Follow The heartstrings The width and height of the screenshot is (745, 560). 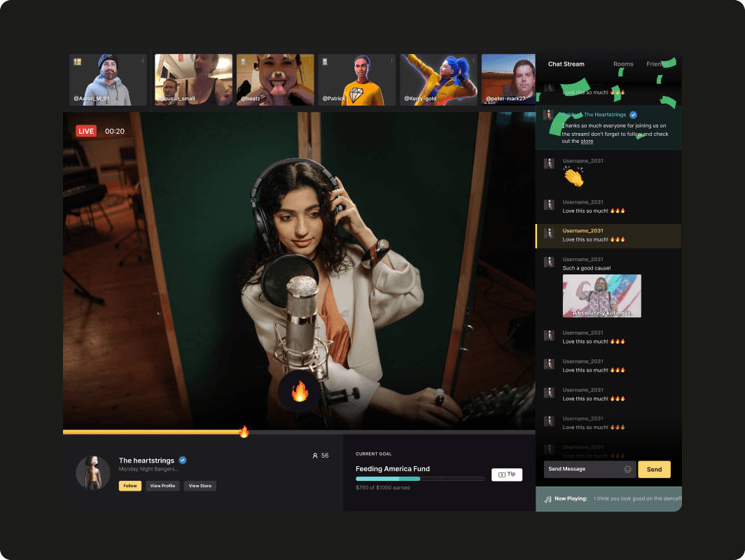(130, 486)
